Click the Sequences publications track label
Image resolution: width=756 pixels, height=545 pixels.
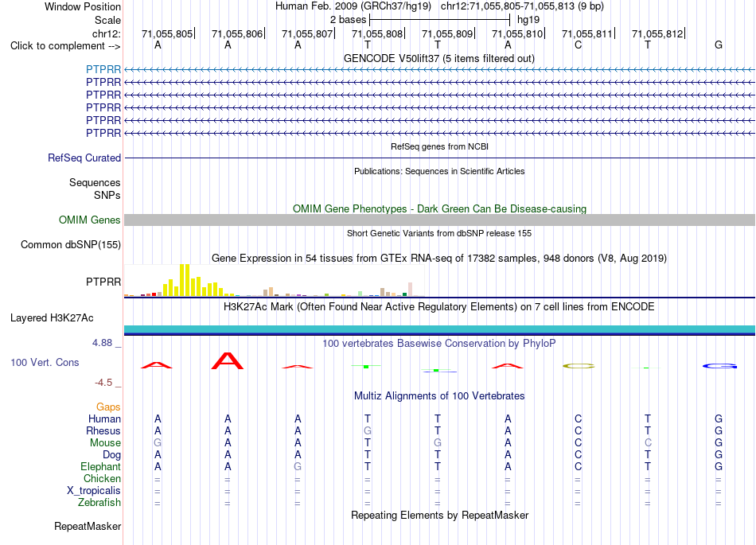point(95,183)
